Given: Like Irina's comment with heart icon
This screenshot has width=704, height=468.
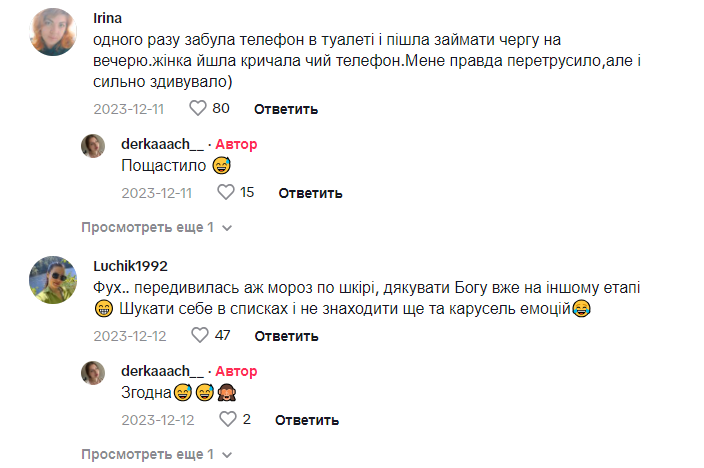Looking at the screenshot, I should [x=198, y=108].
